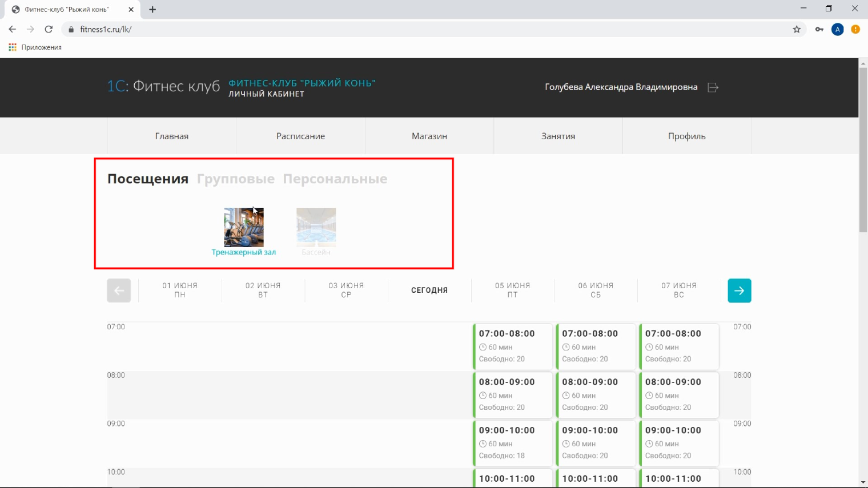The width and height of the screenshot is (868, 488).
Task: Bookmark this page with the star icon
Action: [x=797, y=29]
